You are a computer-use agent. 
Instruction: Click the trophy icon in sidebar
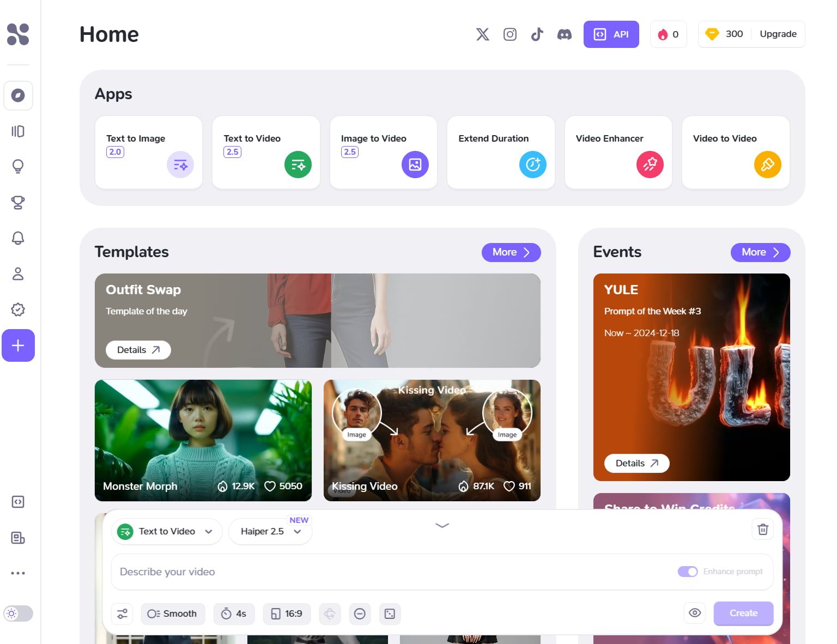click(18, 202)
